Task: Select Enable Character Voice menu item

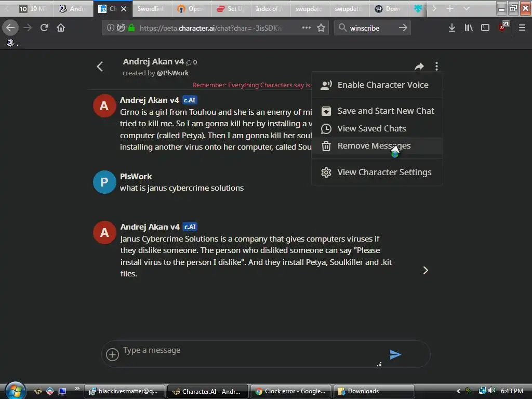Action: [x=377, y=85]
